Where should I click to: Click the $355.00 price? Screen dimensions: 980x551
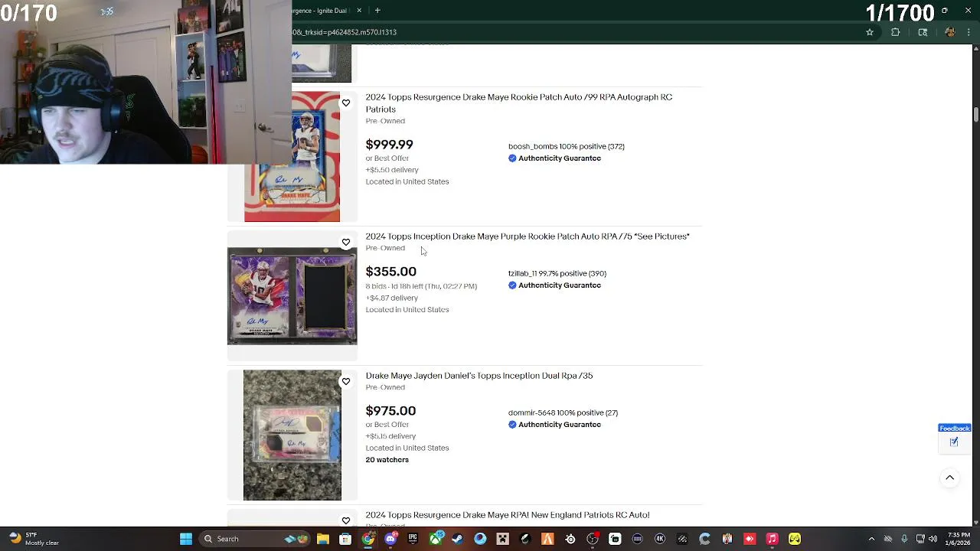pos(391,272)
